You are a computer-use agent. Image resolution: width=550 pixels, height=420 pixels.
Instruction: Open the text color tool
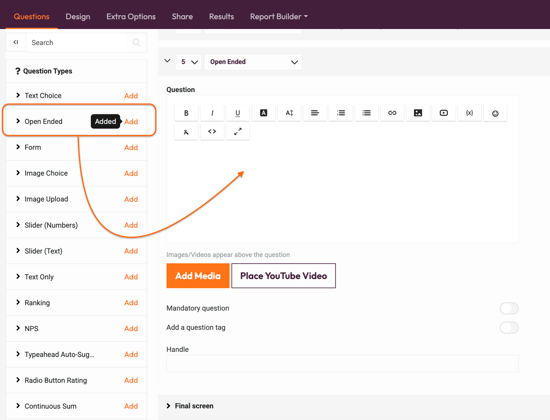(263, 113)
